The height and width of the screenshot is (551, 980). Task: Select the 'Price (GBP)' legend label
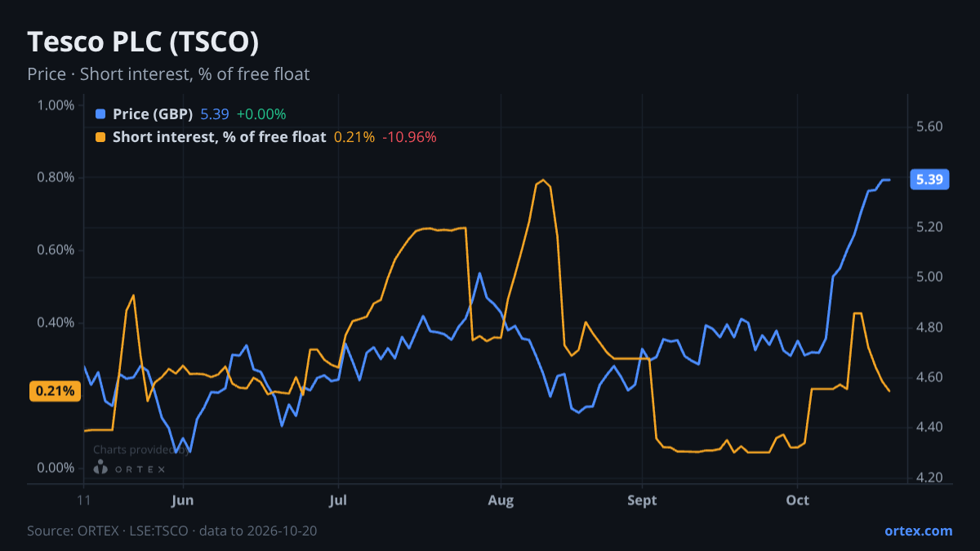153,114
